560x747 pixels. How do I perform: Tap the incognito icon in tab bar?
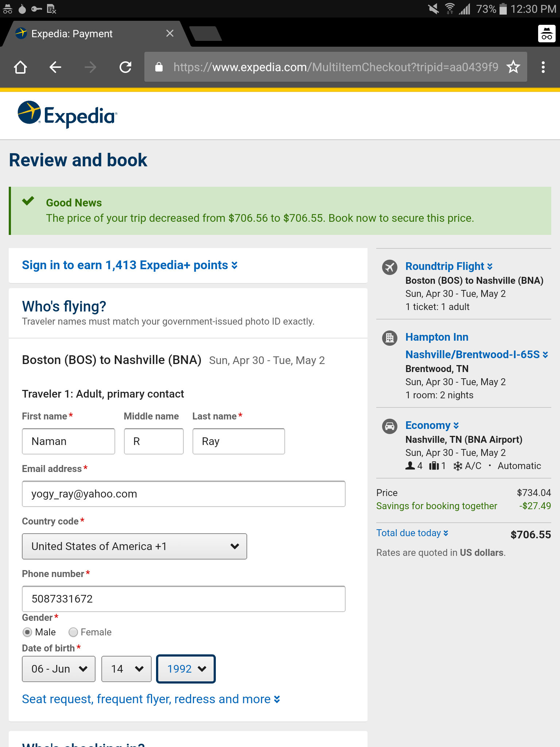[x=547, y=34]
